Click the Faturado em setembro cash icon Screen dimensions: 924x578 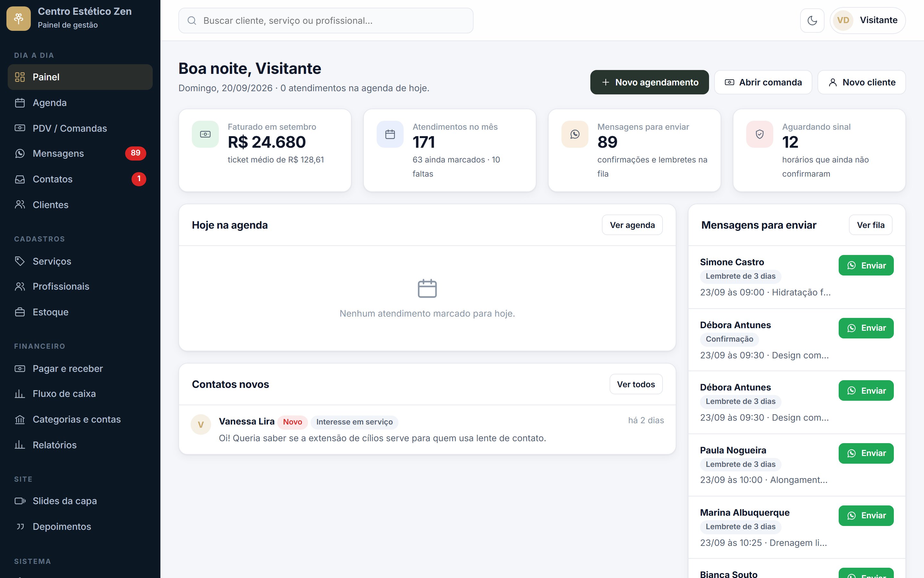[205, 134]
